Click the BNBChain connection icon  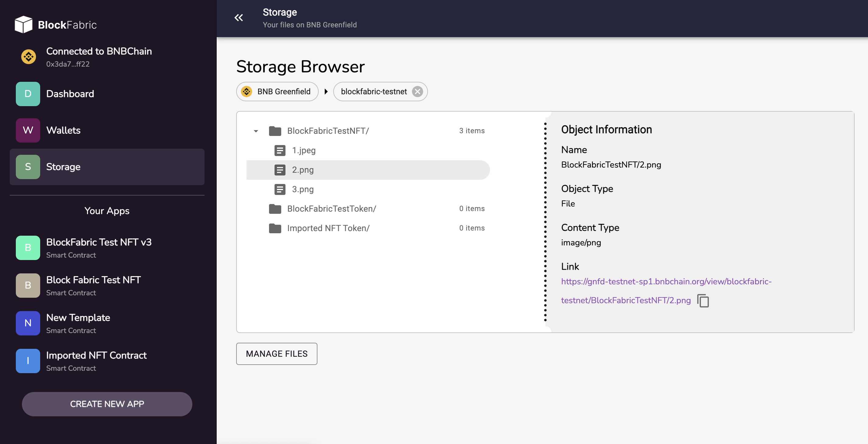tap(28, 57)
